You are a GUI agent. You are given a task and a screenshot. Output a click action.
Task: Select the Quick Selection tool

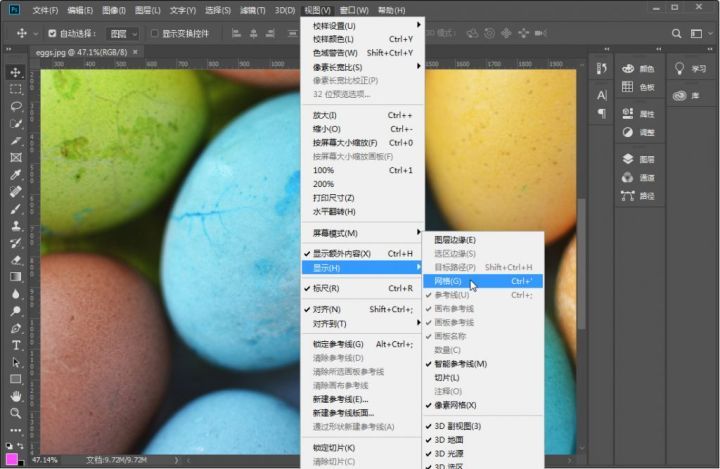point(16,124)
